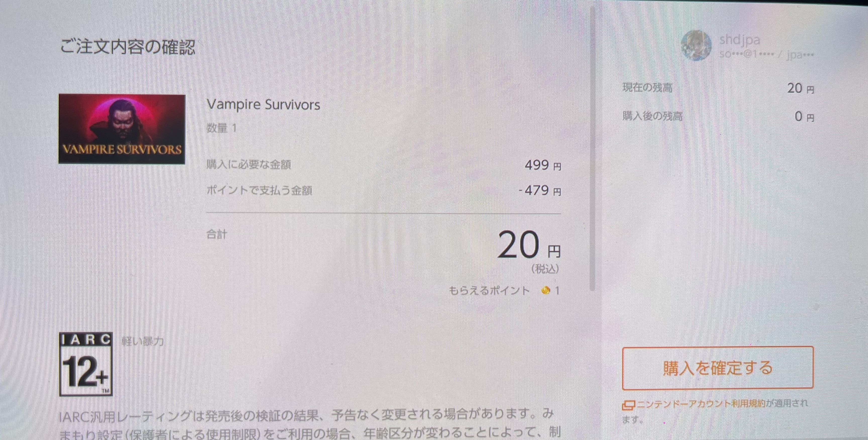
Task: Click the 現在の残高 balance row
Action: (x=718, y=88)
